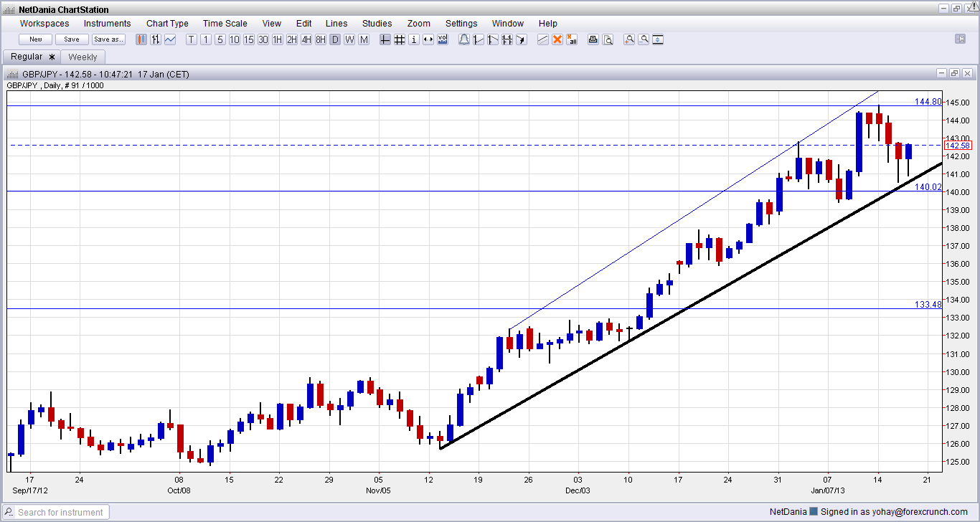Select candlestick chart type icon

click(x=141, y=39)
